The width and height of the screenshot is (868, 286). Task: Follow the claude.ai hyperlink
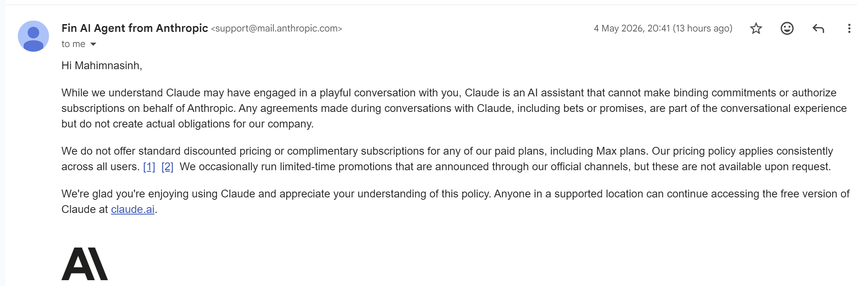(133, 209)
